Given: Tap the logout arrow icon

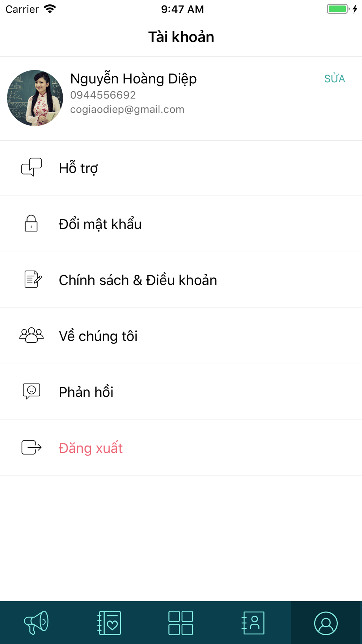Looking at the screenshot, I should click(31, 447).
